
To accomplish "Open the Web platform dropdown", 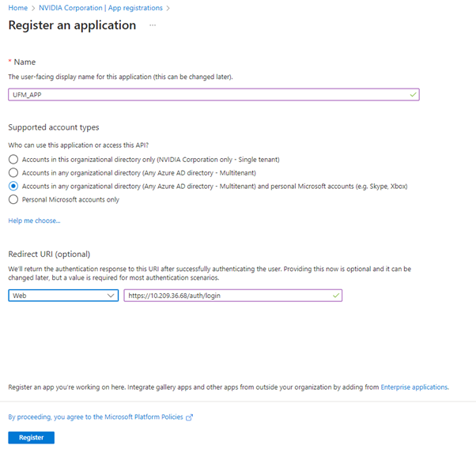I will tap(63, 295).
